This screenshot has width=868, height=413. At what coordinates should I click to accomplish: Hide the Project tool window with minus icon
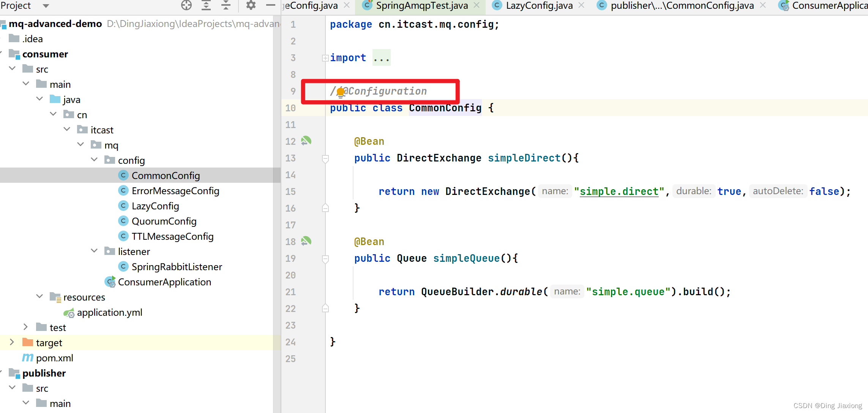tap(270, 5)
